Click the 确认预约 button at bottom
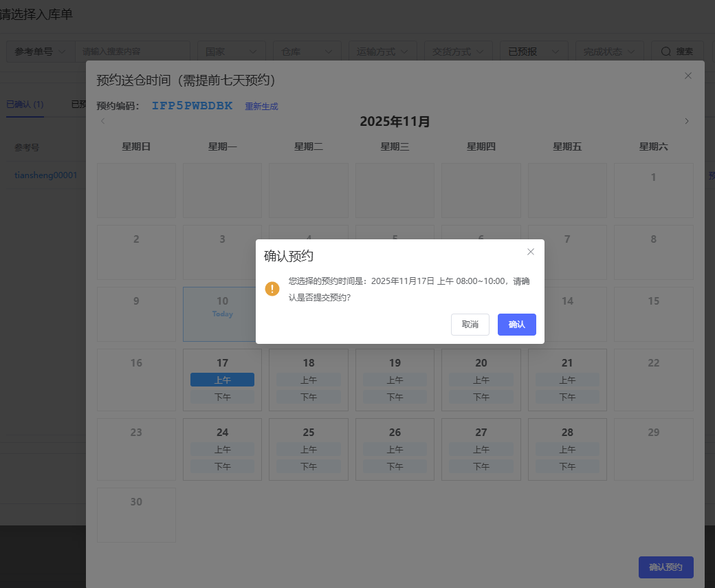Viewport: 715px width, 588px height. click(665, 567)
